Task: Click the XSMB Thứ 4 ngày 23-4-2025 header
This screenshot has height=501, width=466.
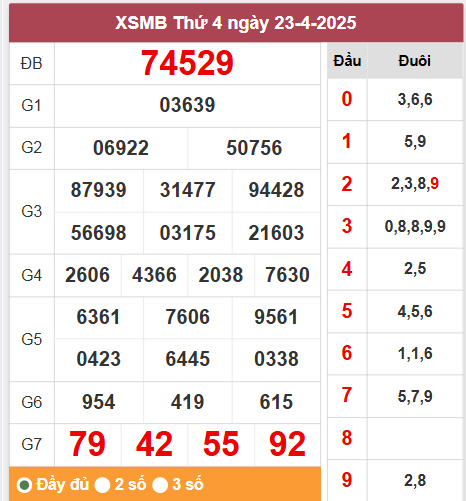Action: pos(236,23)
